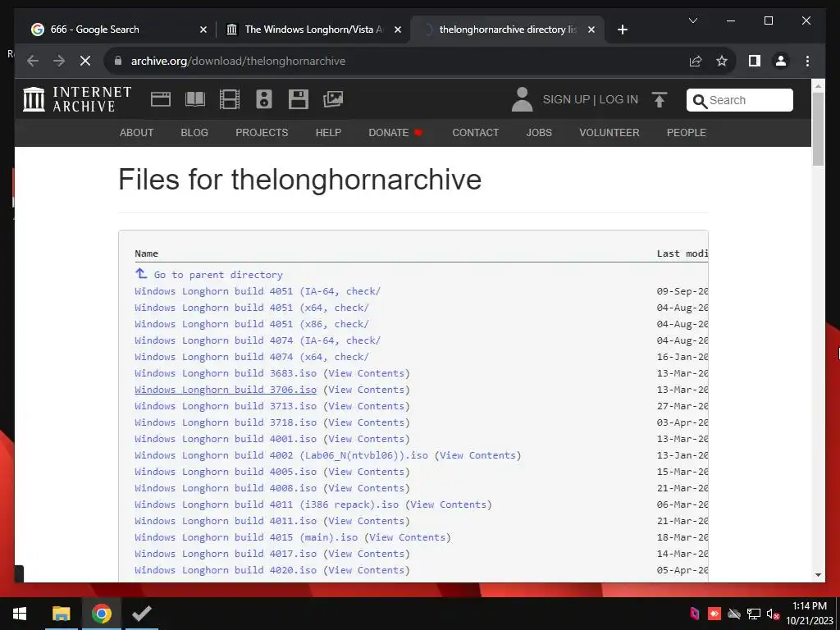Click the Chrome taskbar icon
This screenshot has width=840, height=630.
tap(101, 614)
